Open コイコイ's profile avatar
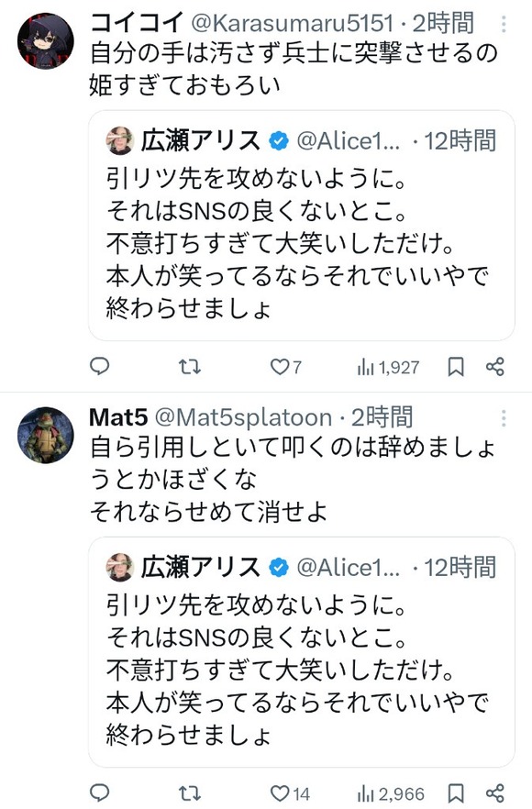532x809 pixels. (x=46, y=41)
